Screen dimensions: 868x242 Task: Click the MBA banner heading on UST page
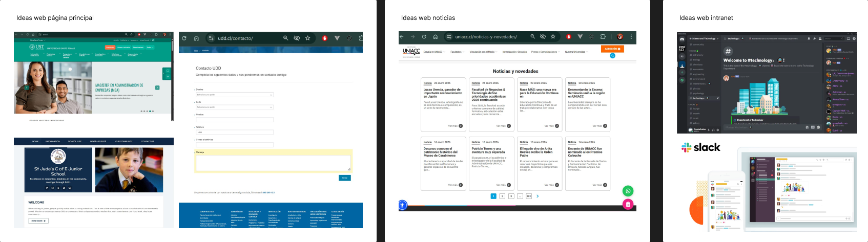(119, 87)
